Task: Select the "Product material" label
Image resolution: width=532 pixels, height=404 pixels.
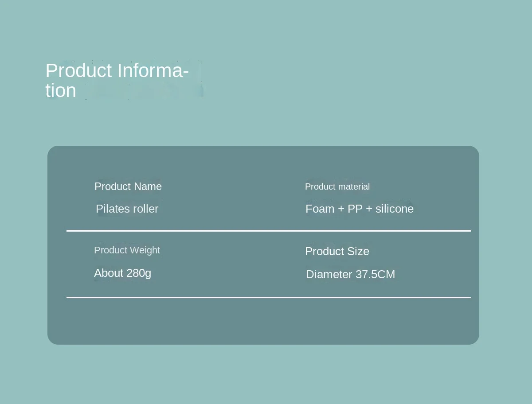Action: [337, 186]
